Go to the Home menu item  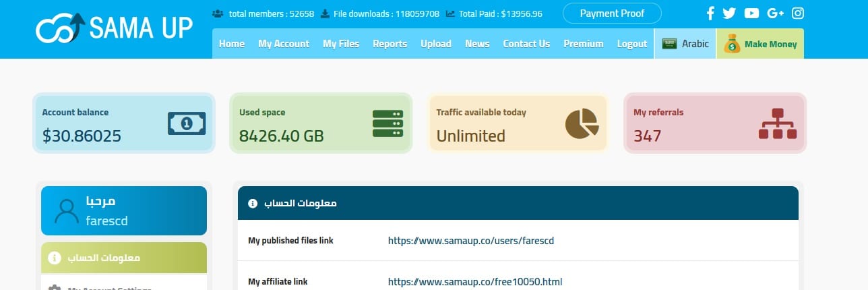(x=232, y=44)
